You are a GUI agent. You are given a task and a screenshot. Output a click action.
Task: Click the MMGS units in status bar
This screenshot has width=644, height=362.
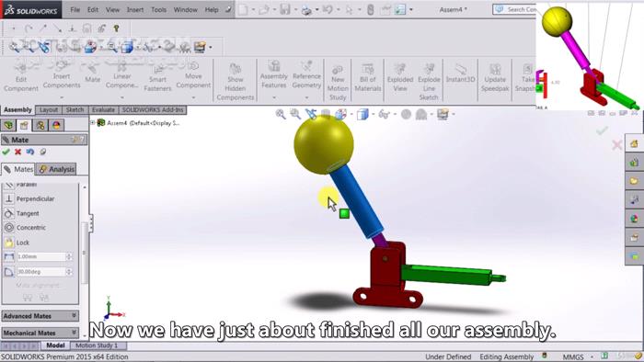[573, 357]
